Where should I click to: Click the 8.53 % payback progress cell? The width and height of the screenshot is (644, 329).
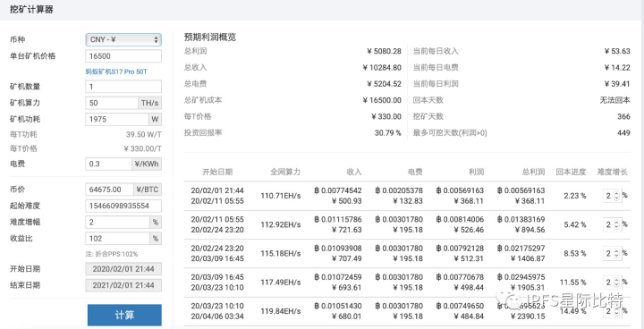pos(574,254)
